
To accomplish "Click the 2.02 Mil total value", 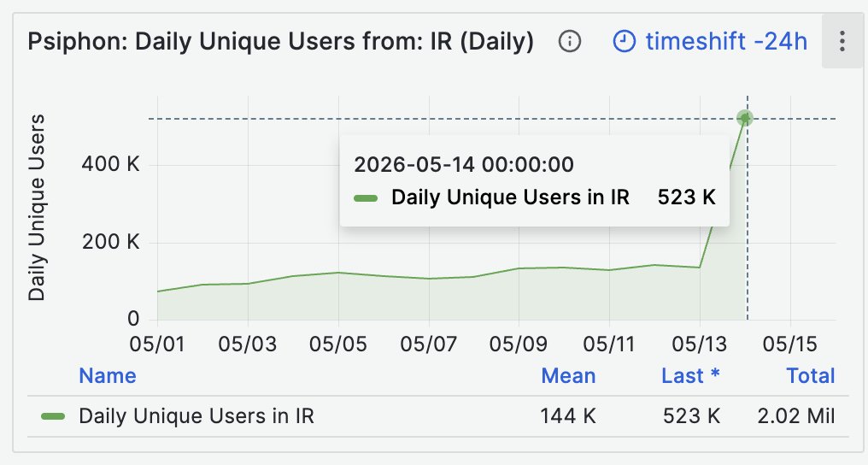I will coord(796,416).
